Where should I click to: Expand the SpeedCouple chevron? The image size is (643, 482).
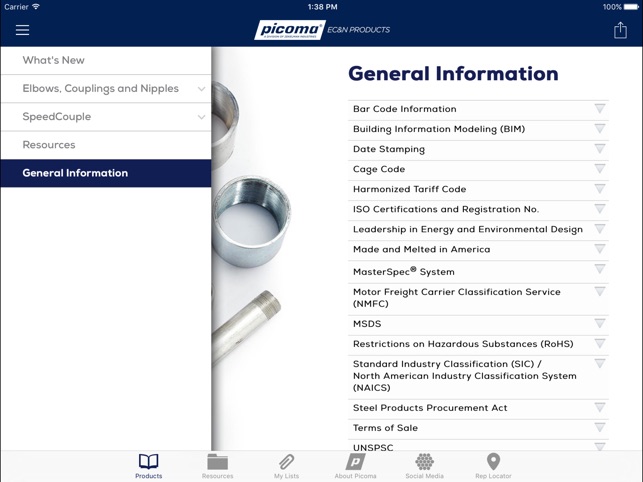point(201,117)
